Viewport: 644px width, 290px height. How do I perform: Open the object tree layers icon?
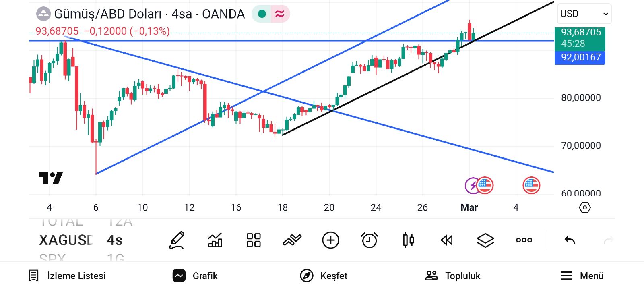click(x=485, y=240)
